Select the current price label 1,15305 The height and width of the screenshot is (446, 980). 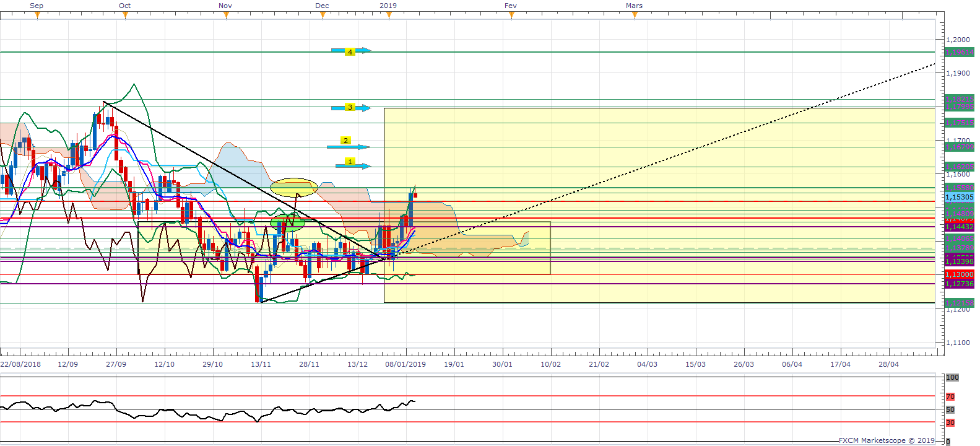point(959,197)
